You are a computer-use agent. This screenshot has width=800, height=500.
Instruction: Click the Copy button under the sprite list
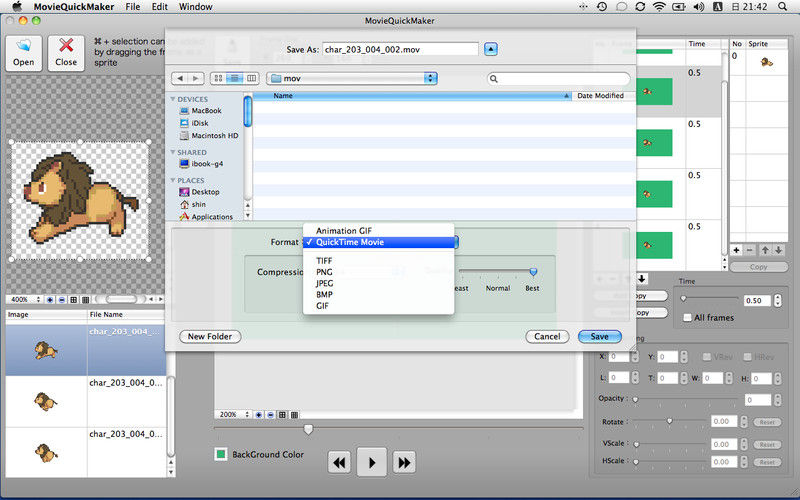(758, 267)
